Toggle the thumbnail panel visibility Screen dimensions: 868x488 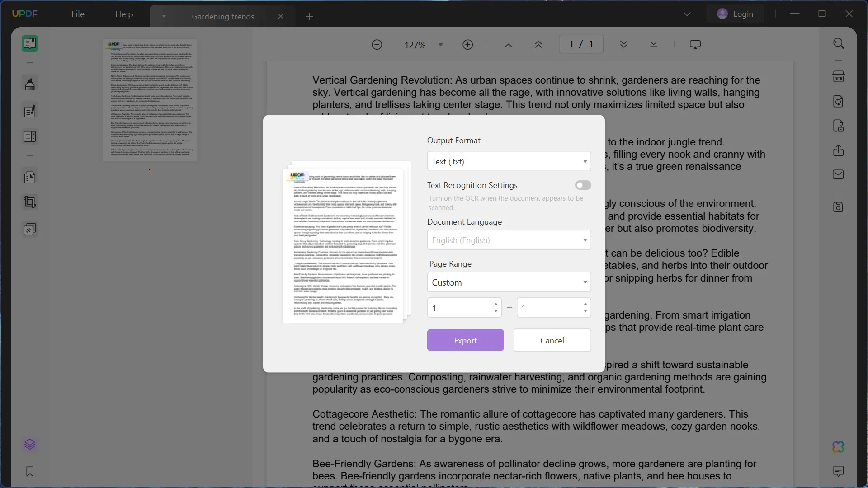(30, 43)
